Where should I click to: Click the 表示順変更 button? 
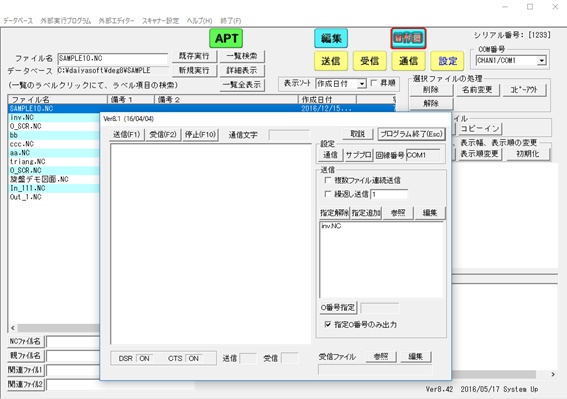tap(479, 154)
